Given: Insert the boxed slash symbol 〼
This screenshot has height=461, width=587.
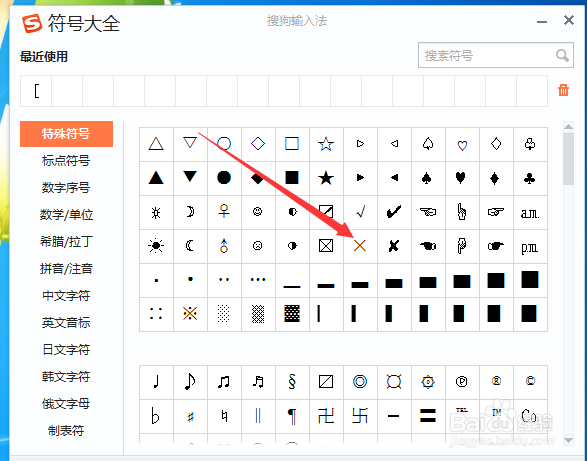Looking at the screenshot, I should (x=326, y=382).
